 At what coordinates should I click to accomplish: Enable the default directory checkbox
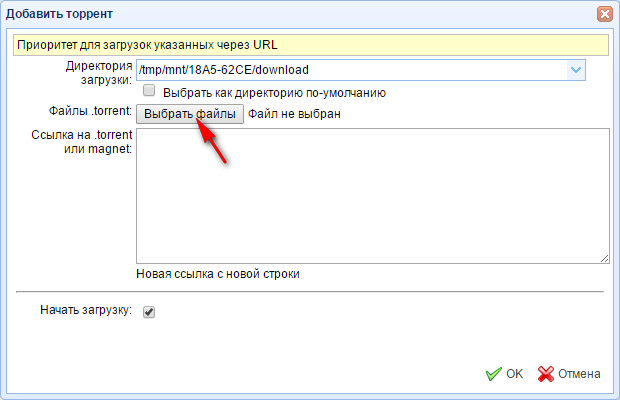coord(148,91)
